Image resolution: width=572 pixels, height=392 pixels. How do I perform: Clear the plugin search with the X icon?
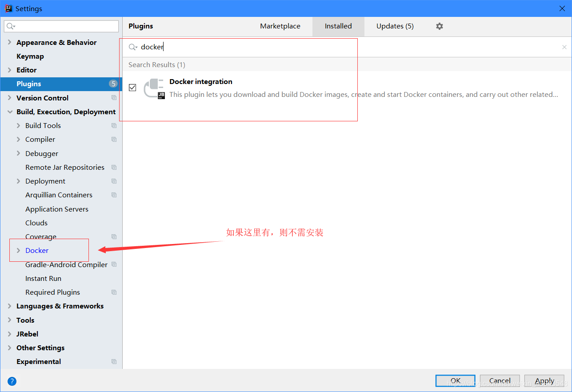click(564, 47)
